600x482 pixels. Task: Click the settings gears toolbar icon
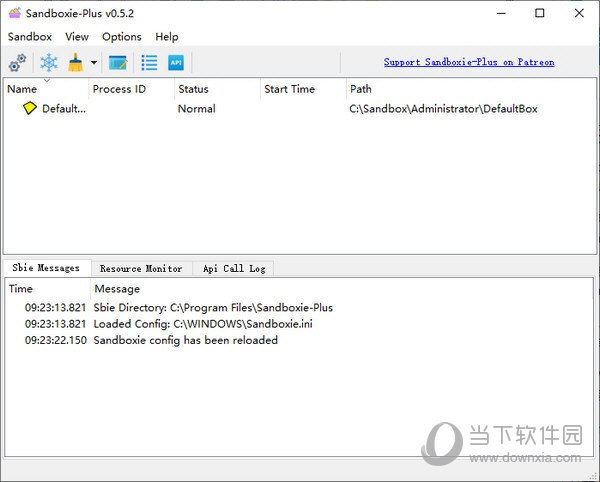coord(17,63)
